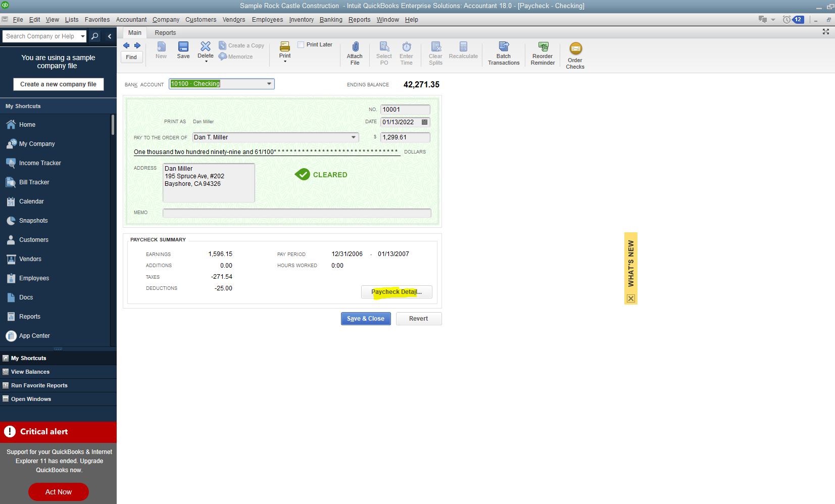Viewport: 835px width, 504px height.
Task: Switch to the Reports tab
Action: point(165,32)
